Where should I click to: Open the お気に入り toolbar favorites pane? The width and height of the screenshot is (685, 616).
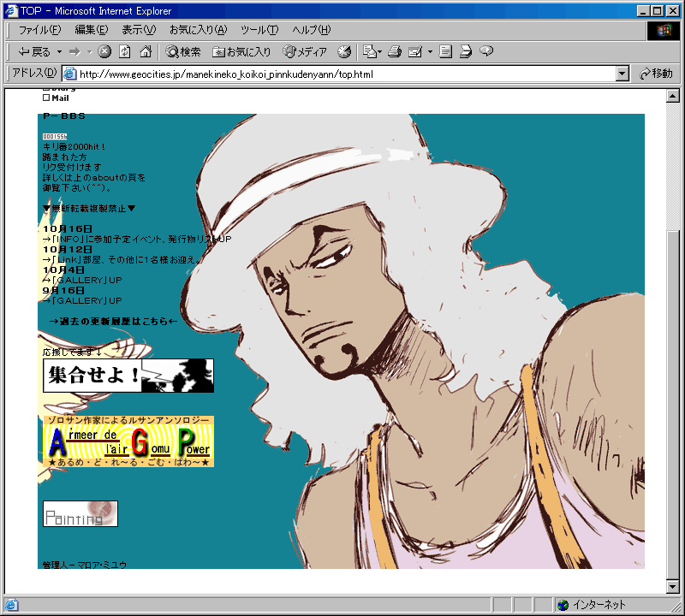pyautogui.click(x=241, y=52)
